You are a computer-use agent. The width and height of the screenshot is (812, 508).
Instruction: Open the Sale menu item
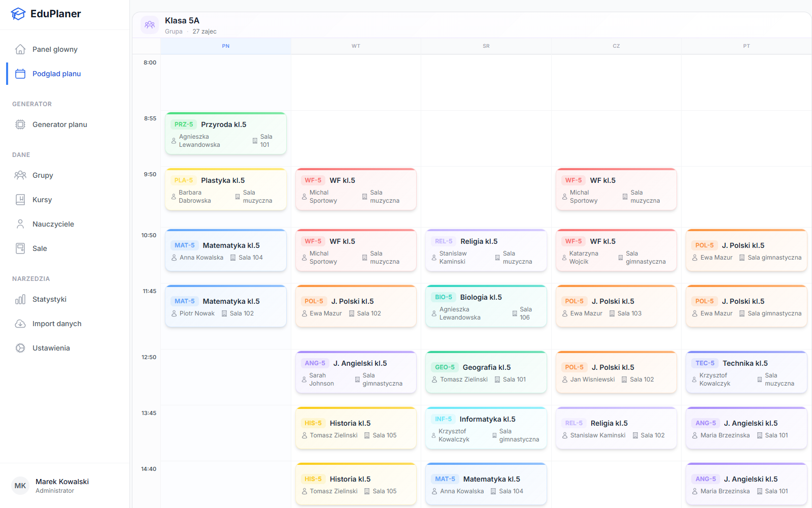(40, 248)
